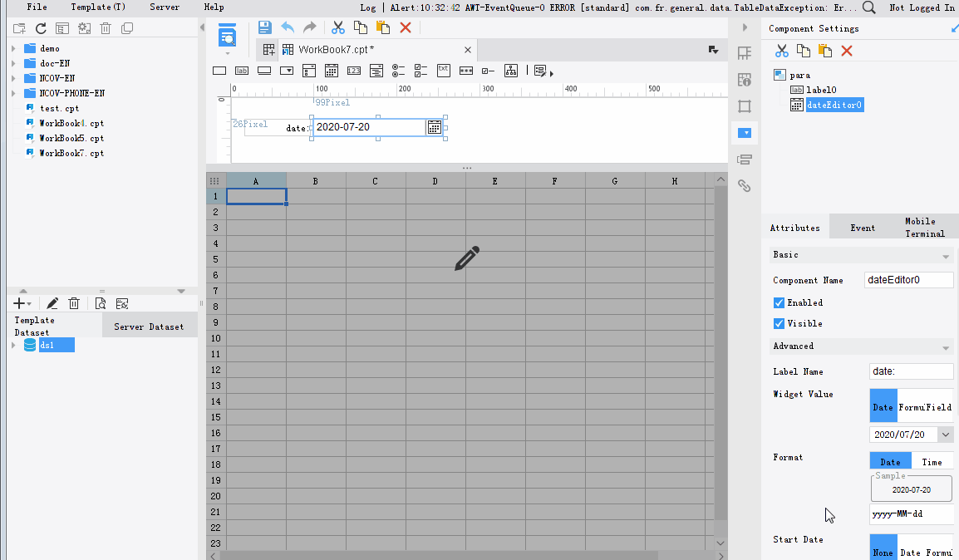Add a Date widget with the calendar icon

pyautogui.click(x=331, y=71)
